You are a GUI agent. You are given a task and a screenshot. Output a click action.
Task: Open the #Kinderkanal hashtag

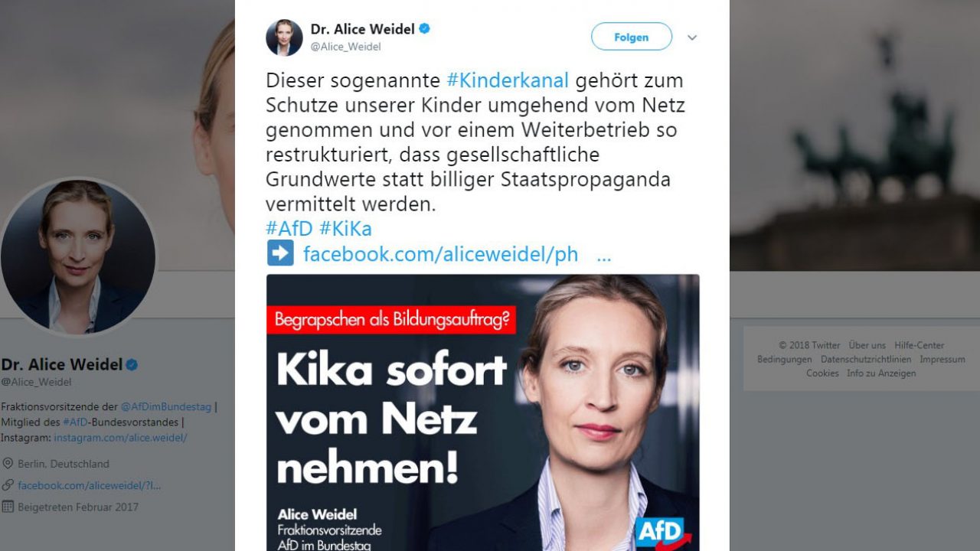[x=508, y=80]
